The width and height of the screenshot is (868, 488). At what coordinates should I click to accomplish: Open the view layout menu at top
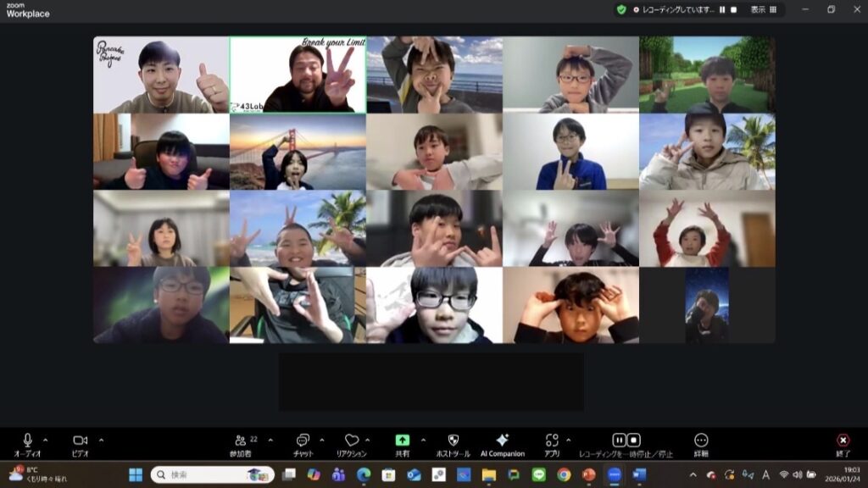click(763, 9)
